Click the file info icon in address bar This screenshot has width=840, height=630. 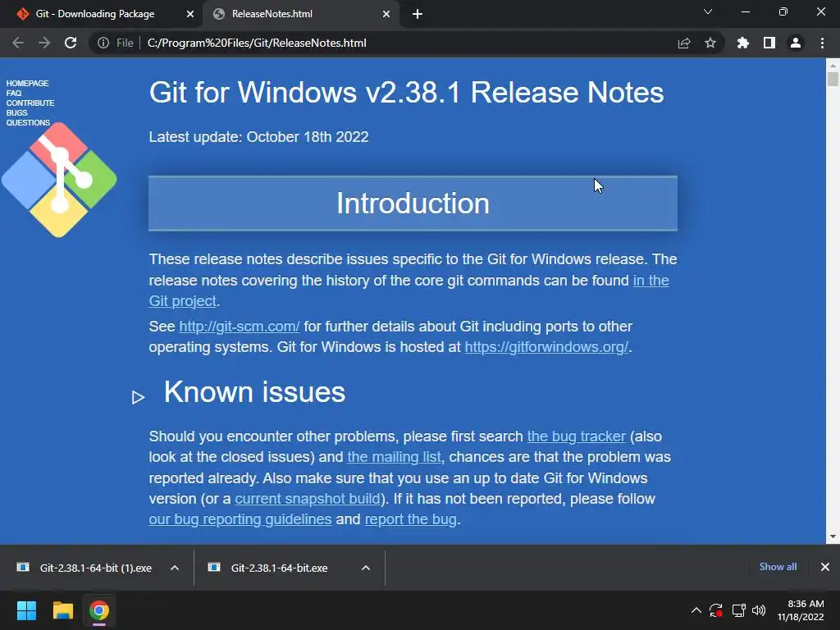click(103, 43)
